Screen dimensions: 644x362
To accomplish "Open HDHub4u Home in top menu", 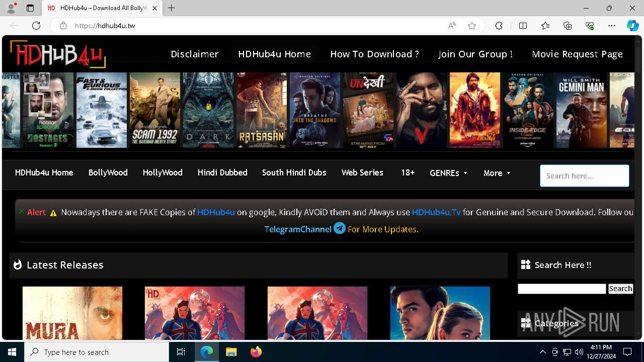I will point(275,54).
